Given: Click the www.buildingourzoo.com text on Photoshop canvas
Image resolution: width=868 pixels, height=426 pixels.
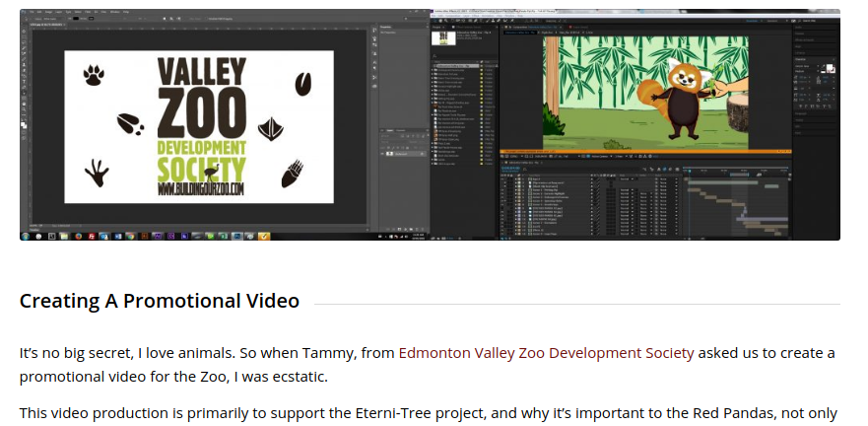Looking at the screenshot, I should coord(201,189).
